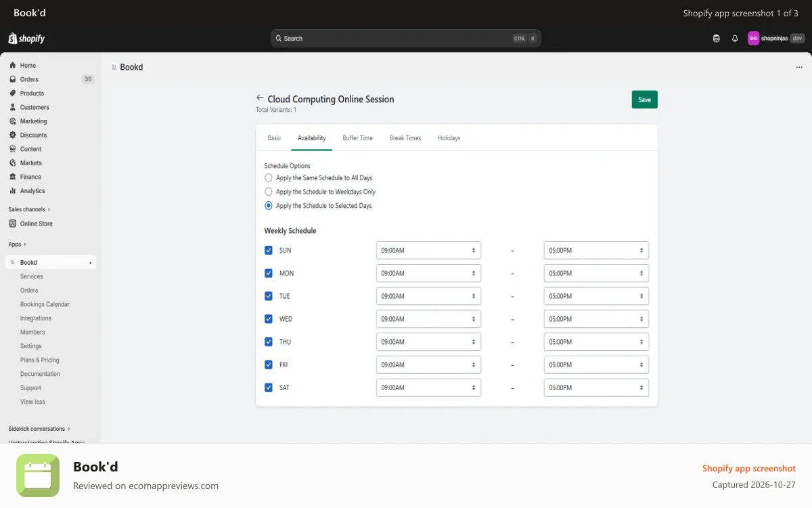Open Settings under Bookd
This screenshot has height=508, width=812.
tap(31, 346)
